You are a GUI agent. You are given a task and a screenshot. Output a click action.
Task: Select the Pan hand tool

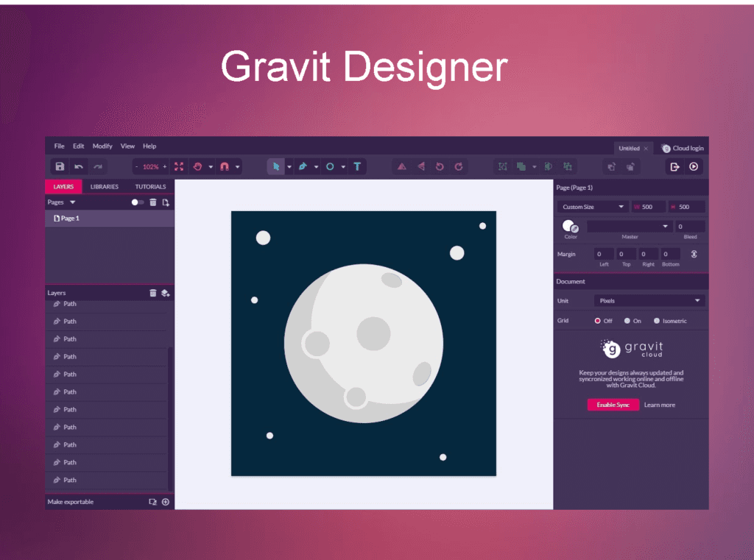197,167
